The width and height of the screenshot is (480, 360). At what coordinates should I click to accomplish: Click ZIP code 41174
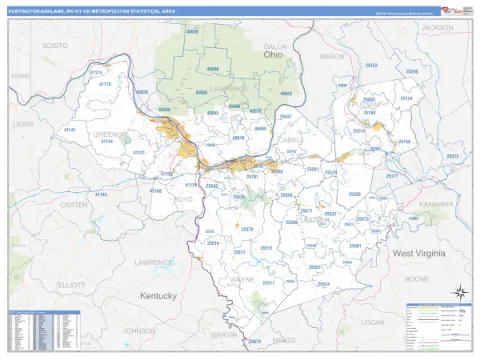point(96,72)
